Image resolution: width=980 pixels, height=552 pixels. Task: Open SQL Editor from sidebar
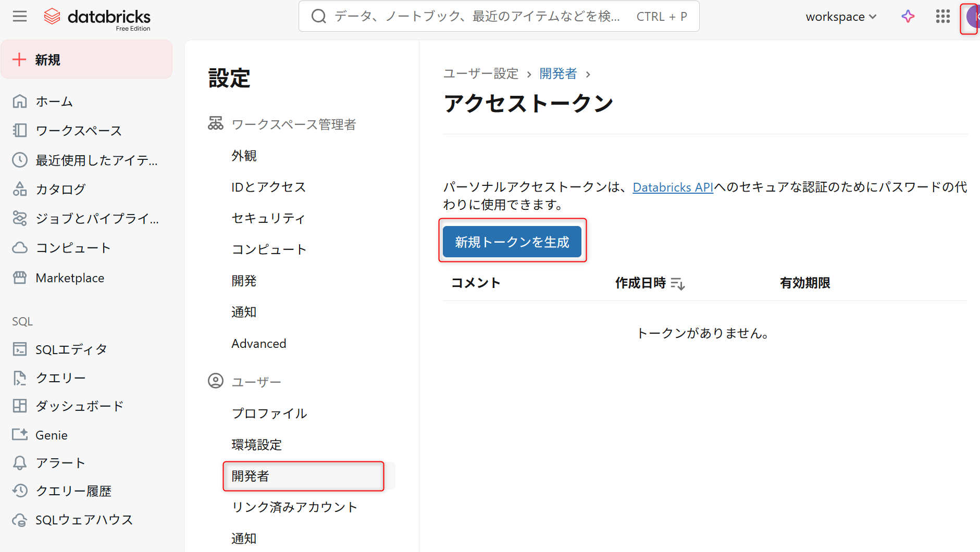(x=71, y=349)
